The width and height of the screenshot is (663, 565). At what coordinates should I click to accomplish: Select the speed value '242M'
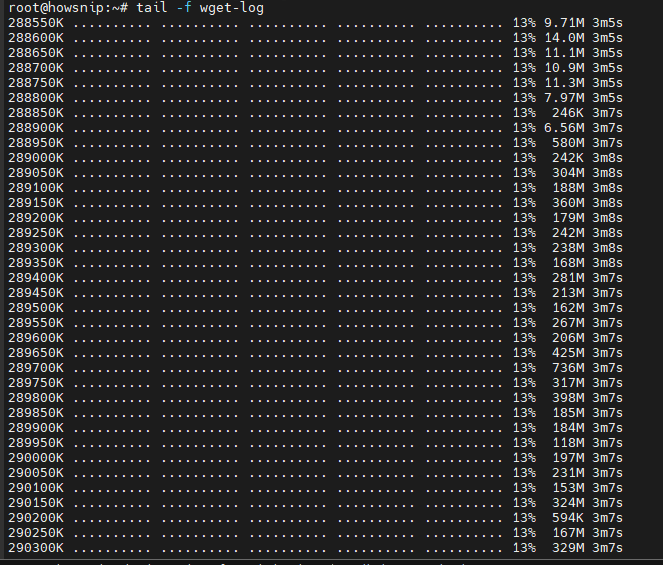[568, 233]
